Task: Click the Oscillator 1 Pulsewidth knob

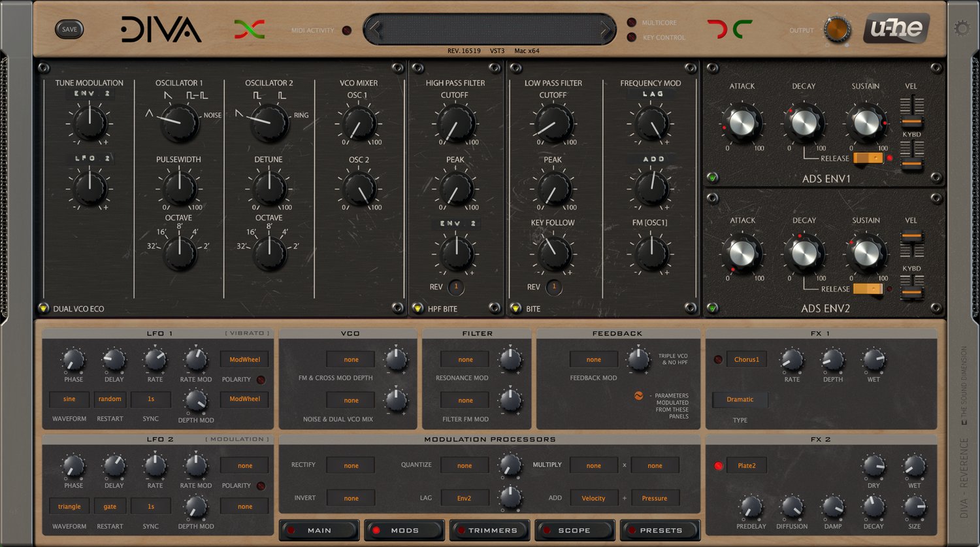Action: [179, 188]
